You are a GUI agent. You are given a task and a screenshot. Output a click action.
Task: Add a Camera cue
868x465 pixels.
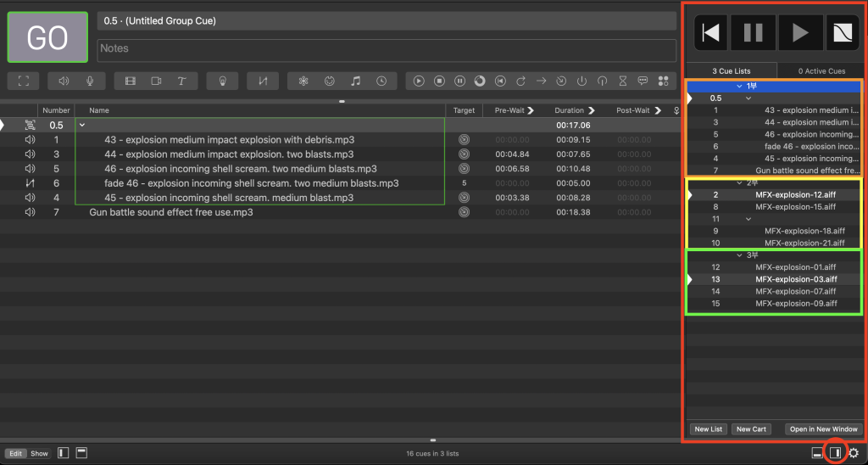click(x=156, y=81)
